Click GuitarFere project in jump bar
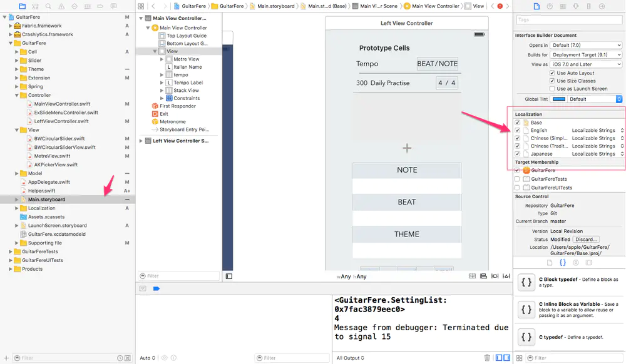Screen dimensions: 626x364 point(190,6)
